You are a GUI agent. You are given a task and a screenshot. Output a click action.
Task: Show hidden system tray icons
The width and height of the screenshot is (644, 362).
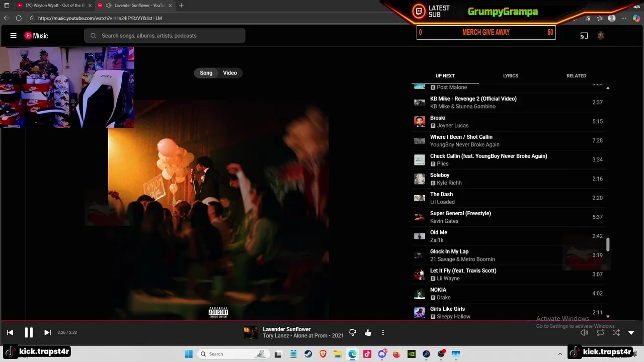coord(560,354)
